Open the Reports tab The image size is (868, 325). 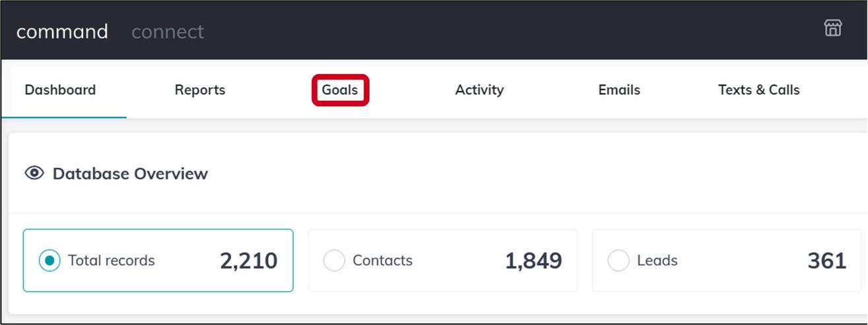coord(200,90)
